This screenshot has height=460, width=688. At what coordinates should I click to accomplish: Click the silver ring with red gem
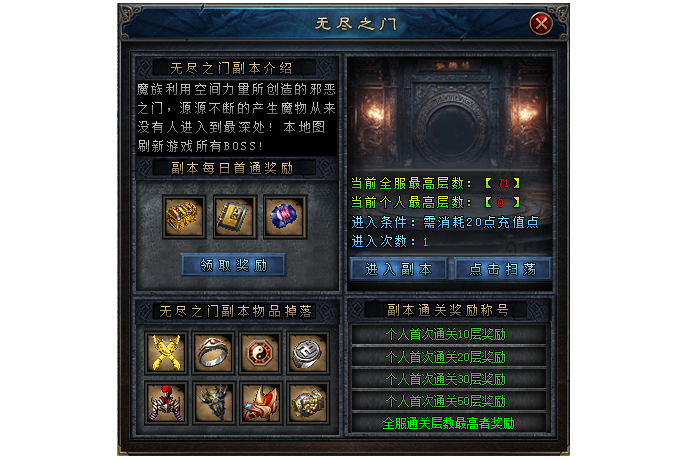[213, 353]
